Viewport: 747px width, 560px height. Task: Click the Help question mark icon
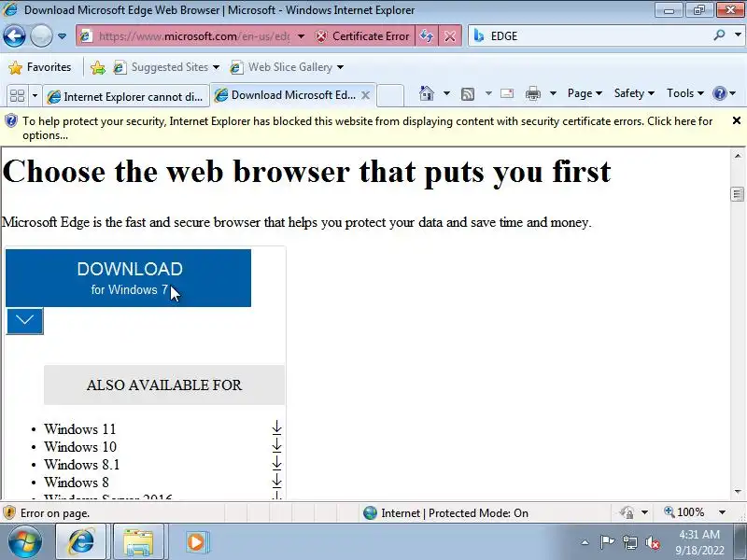[x=719, y=93]
